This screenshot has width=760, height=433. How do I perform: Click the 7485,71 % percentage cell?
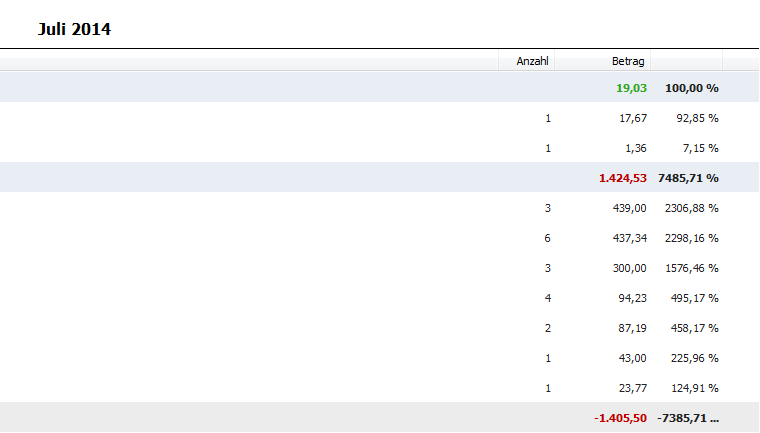688,178
